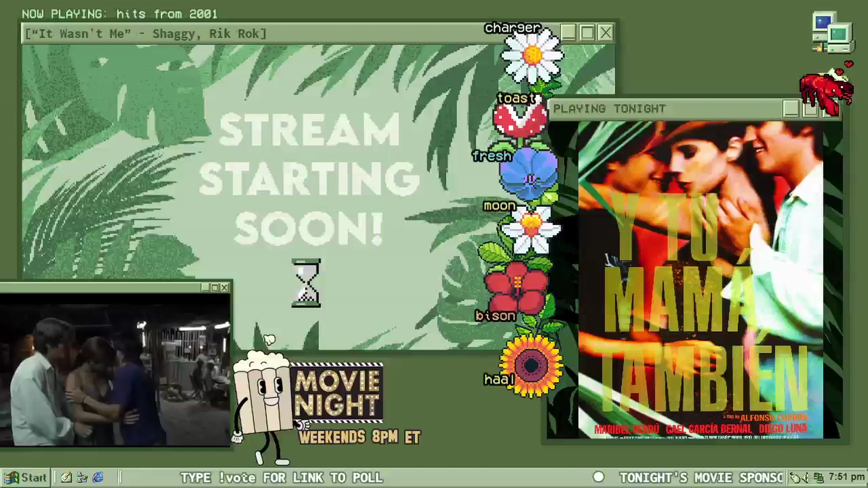Screen dimensions: 868x488
Task: Click the 'bison' name label
Action: (495, 316)
